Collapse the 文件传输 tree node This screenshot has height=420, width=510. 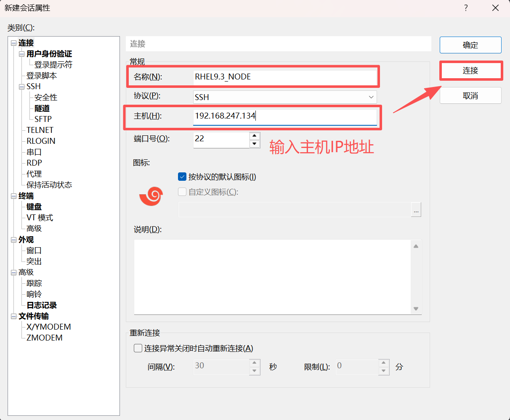13,316
